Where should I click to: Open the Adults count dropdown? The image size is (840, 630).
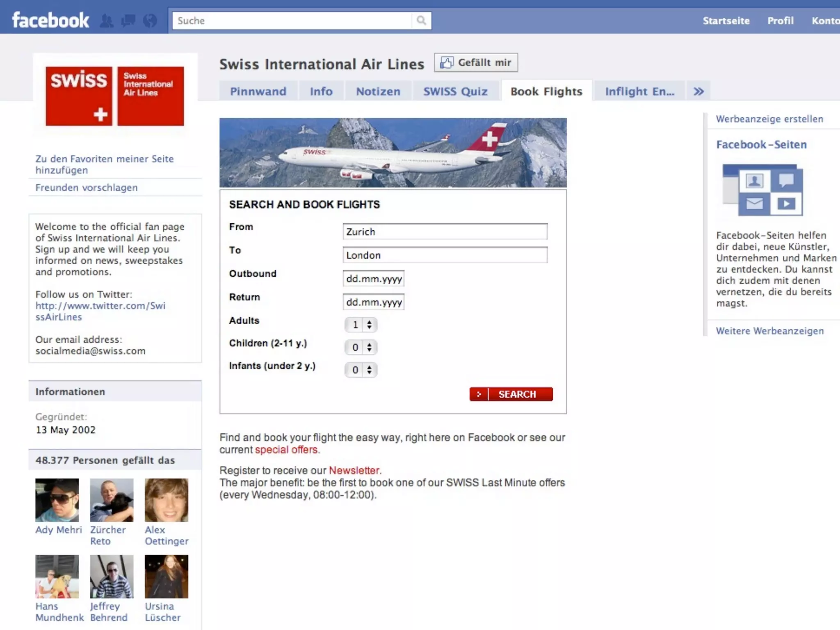coord(361,325)
